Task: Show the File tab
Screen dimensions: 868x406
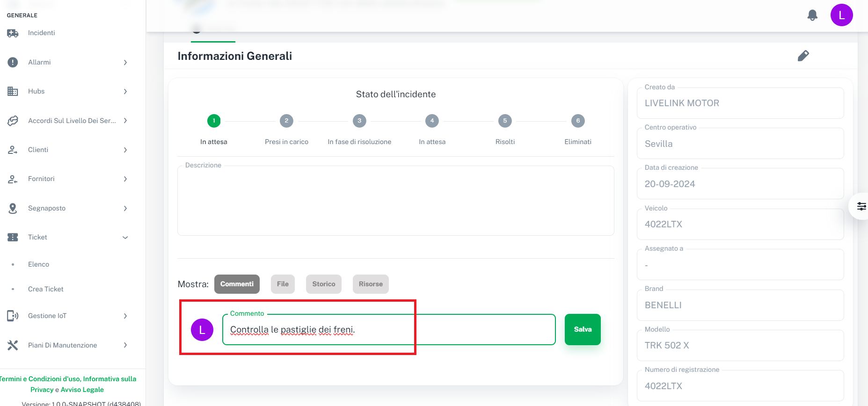Action: click(283, 284)
